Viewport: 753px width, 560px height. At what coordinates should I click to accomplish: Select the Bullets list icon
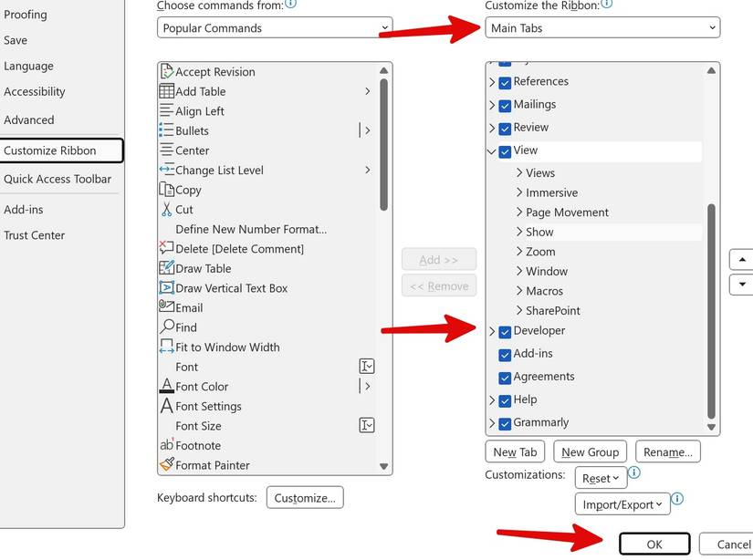tap(166, 130)
